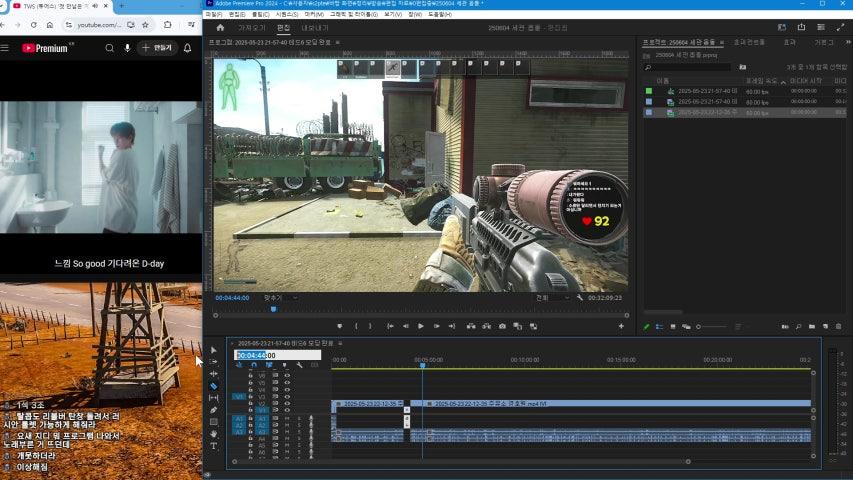The width and height of the screenshot is (853, 480).
Task: Select the Razor tool
Action: (x=213, y=386)
